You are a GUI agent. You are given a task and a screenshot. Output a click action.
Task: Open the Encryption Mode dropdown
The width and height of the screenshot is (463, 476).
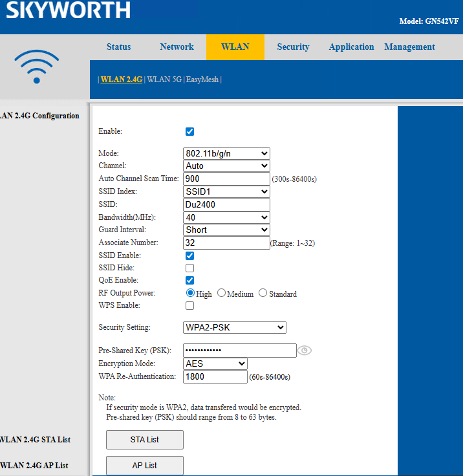tap(215, 363)
